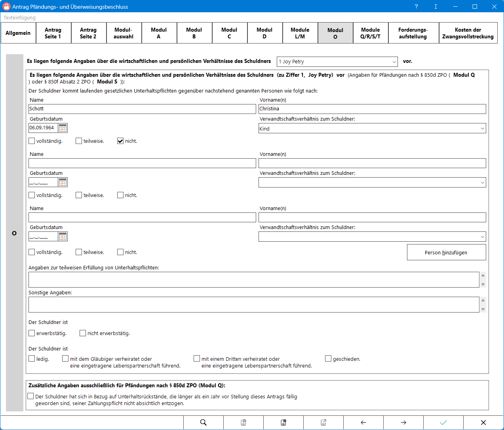
Task: Open the Antrag Seite 2 tab
Action: [x=88, y=33]
